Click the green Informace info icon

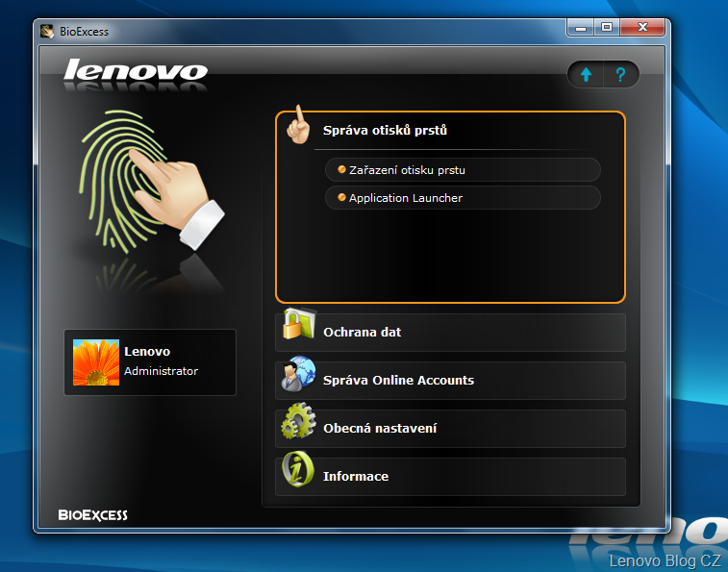click(x=298, y=471)
